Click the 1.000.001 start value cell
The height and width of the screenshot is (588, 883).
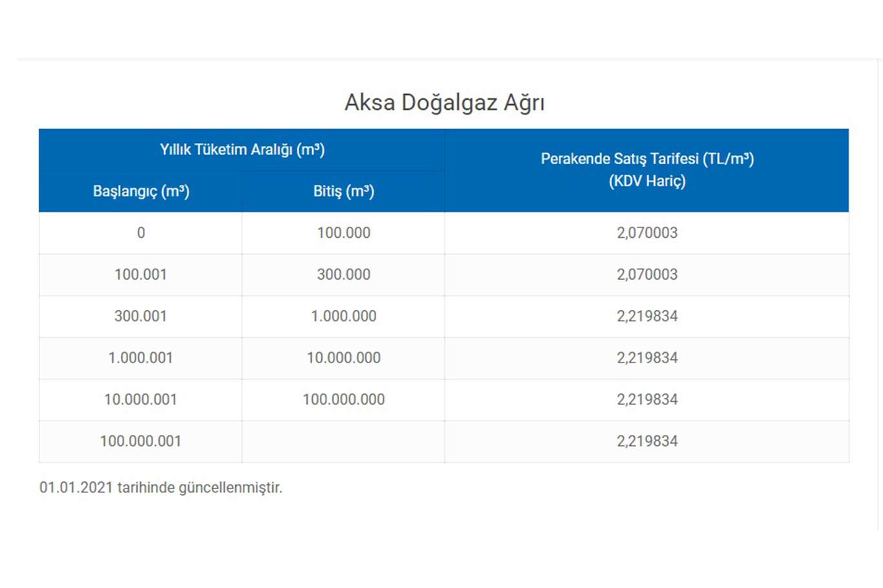point(141,358)
